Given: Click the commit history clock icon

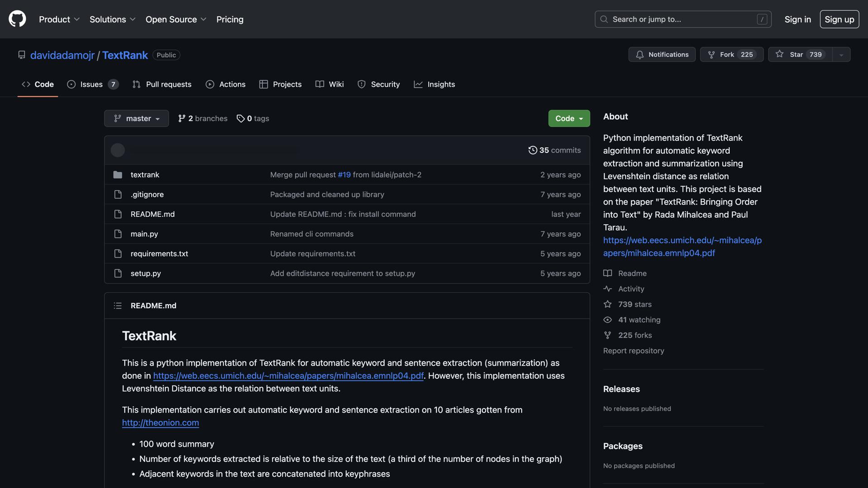Looking at the screenshot, I should (533, 150).
